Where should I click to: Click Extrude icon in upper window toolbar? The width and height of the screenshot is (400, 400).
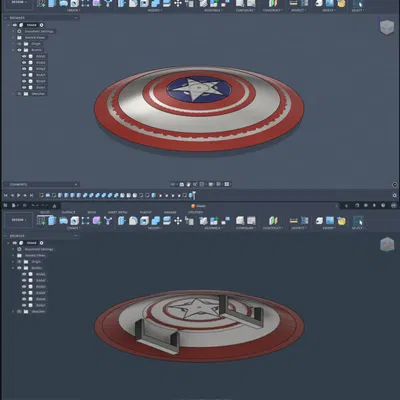(52, 3)
